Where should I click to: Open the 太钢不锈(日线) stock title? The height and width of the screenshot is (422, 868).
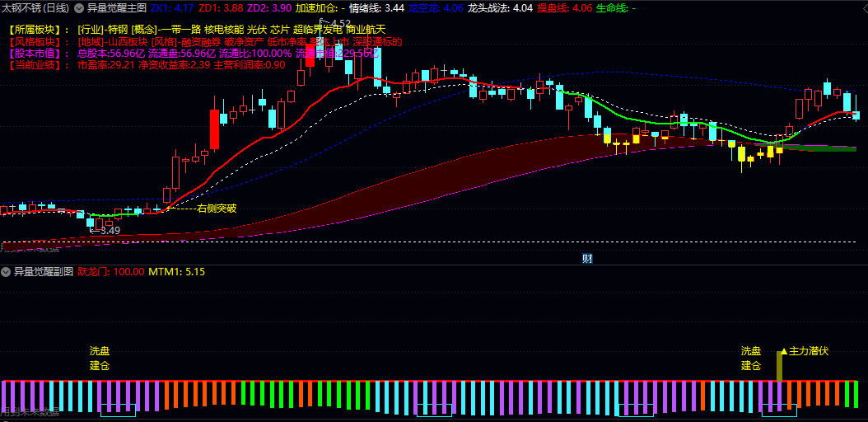pos(35,8)
